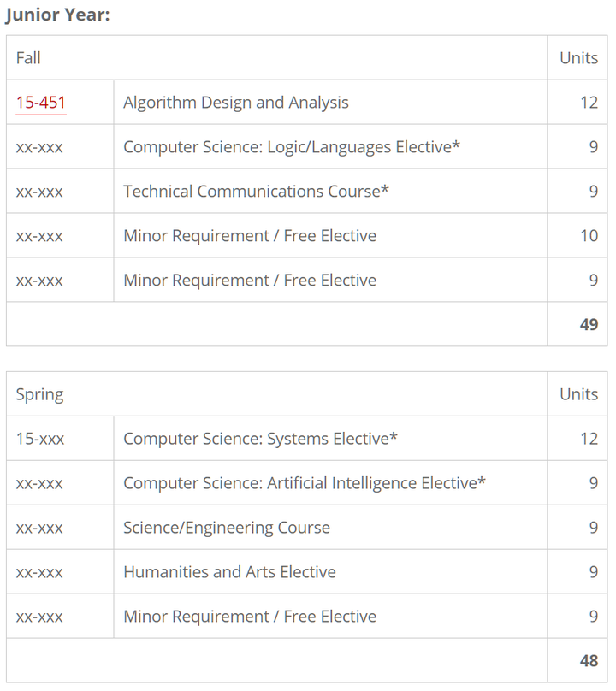This screenshot has width=616, height=691.
Task: Click the Spring table header
Action: pyautogui.click(x=39, y=394)
